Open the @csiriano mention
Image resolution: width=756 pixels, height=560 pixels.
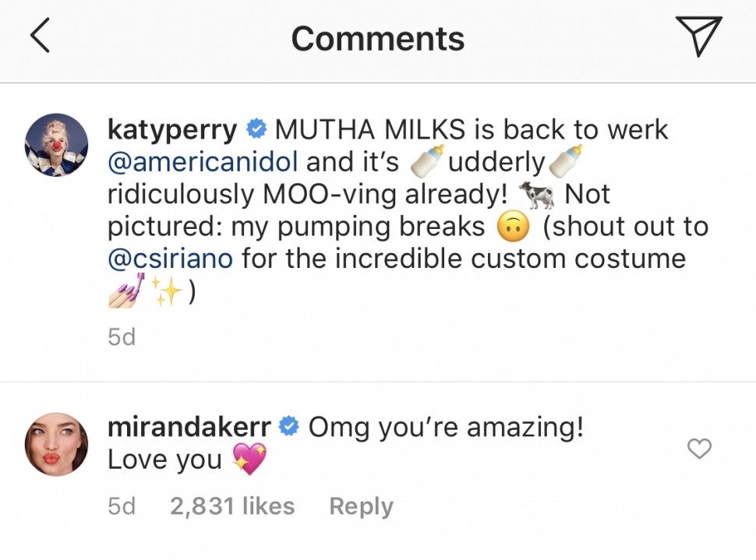pos(170,258)
